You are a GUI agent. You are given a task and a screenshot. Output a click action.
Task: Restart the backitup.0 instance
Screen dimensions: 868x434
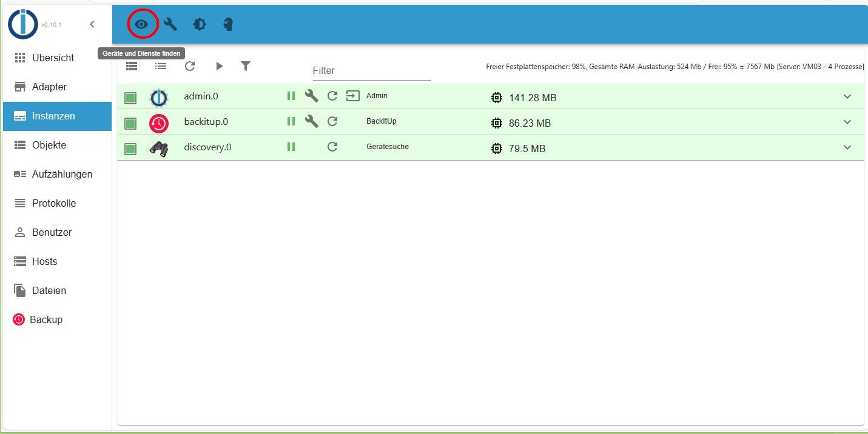tap(332, 121)
